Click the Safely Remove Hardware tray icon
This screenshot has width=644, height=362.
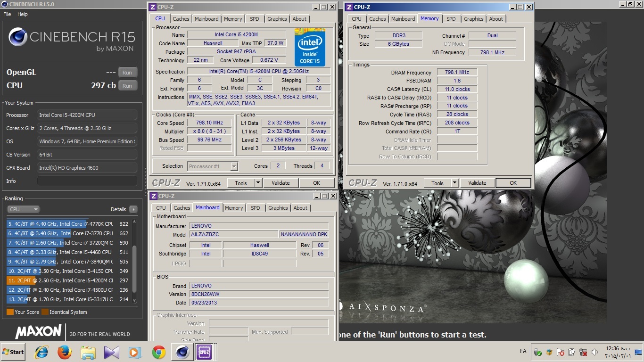(538, 352)
